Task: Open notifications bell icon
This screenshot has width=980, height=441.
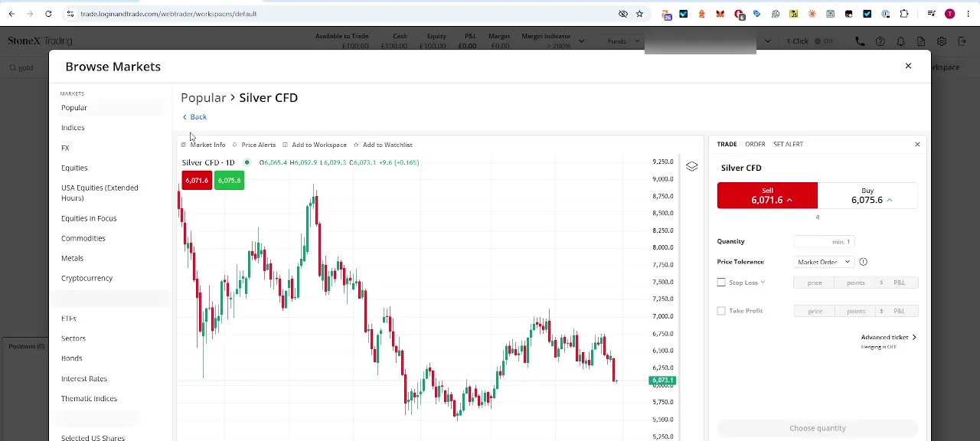Action: 901,41
